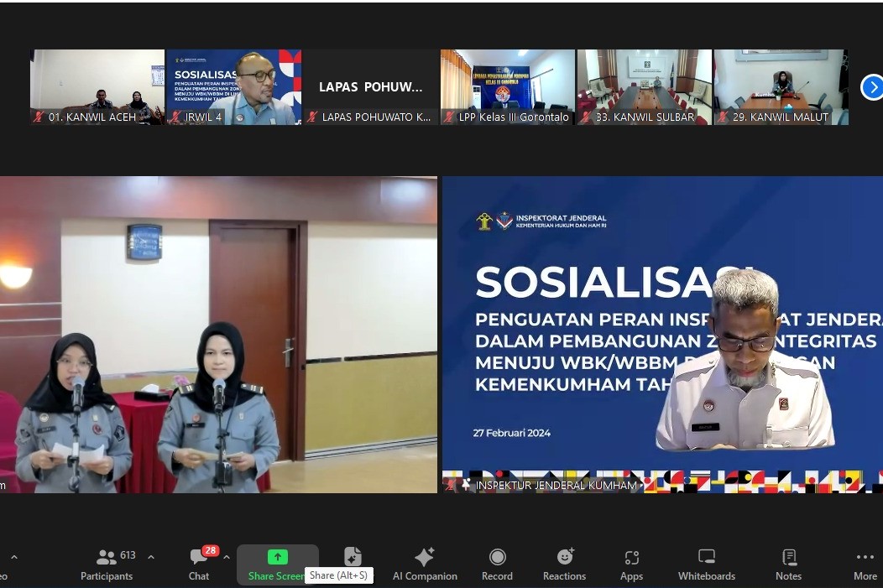Select the 33. KANWIL SULBAR thumbnail
The width and height of the screenshot is (883, 588).
pos(645,86)
